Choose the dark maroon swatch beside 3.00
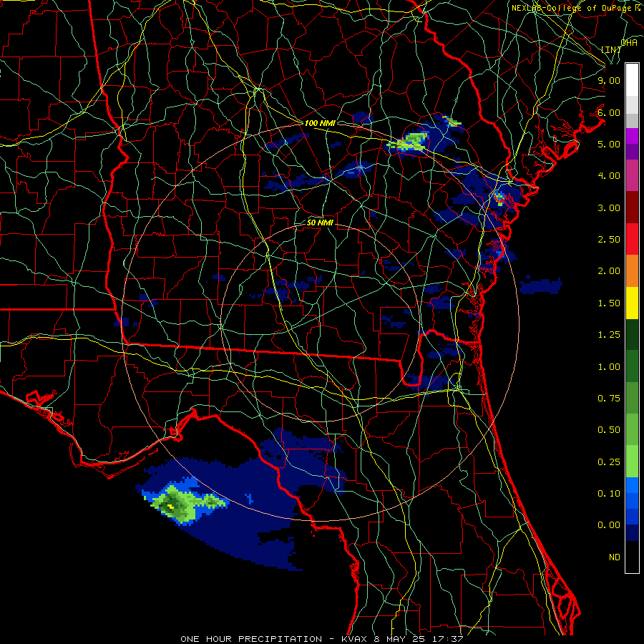The width and height of the screenshot is (644, 644). [632, 208]
